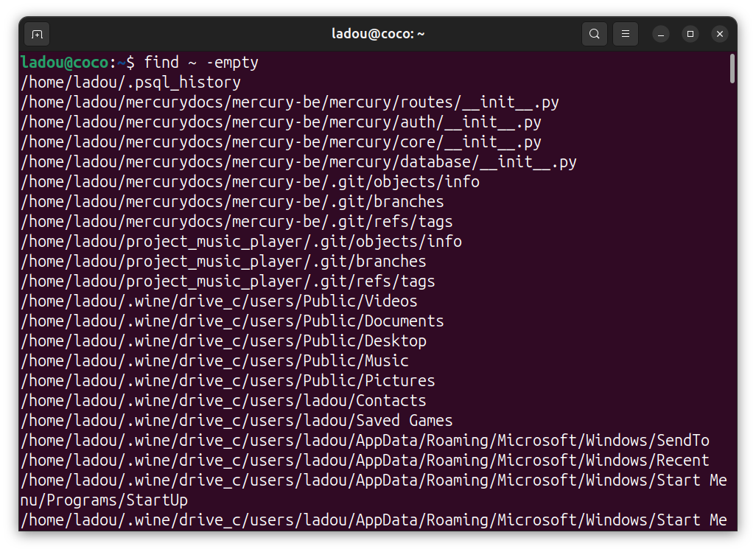Image resolution: width=756 pixels, height=552 pixels.
Task: Click the Public/Videos path line
Action: (x=219, y=301)
